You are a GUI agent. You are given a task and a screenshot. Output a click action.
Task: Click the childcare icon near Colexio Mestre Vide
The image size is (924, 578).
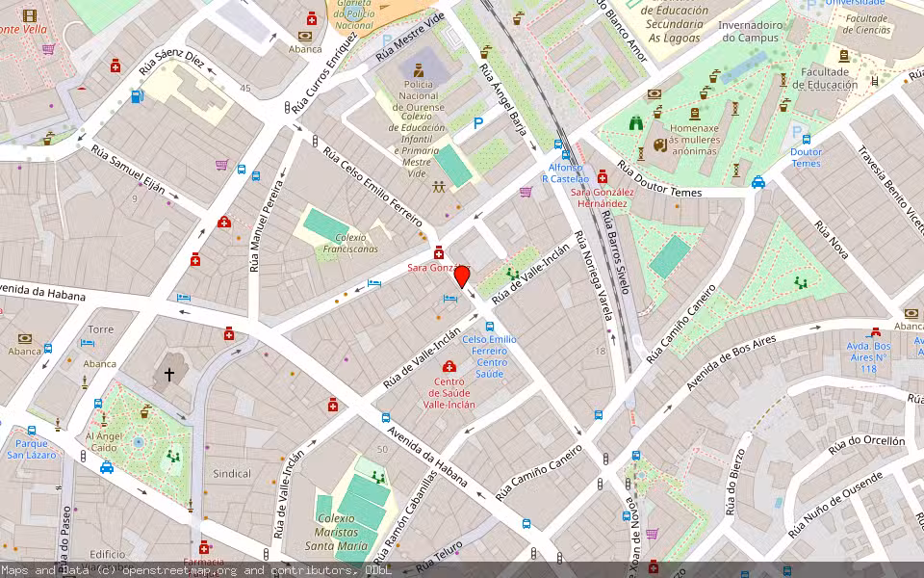tap(438, 185)
